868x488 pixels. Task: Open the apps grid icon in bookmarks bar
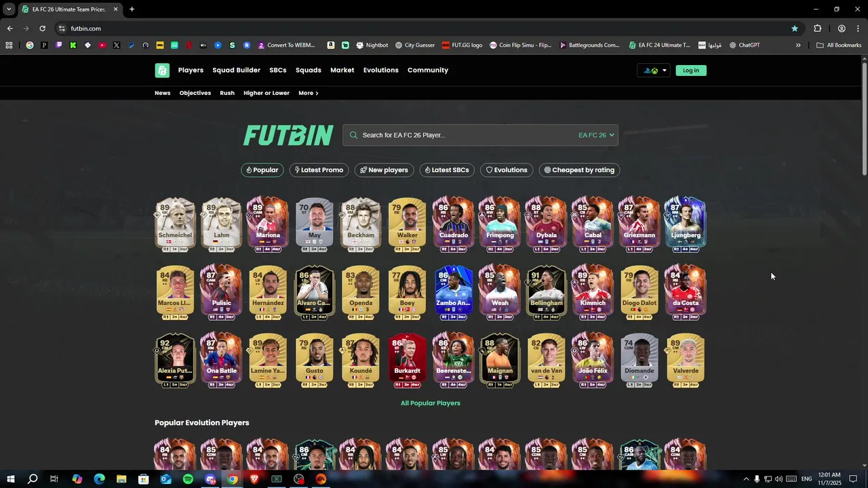click(9, 45)
